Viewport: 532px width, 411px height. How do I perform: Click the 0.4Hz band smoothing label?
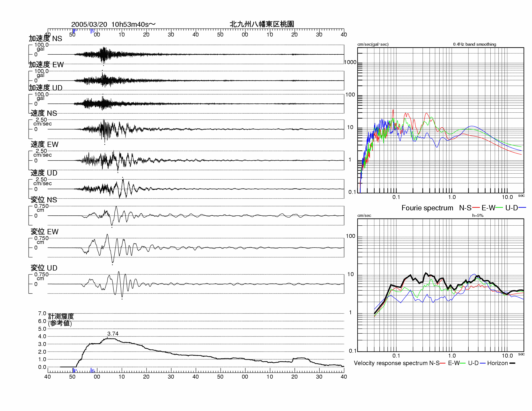pos(474,44)
